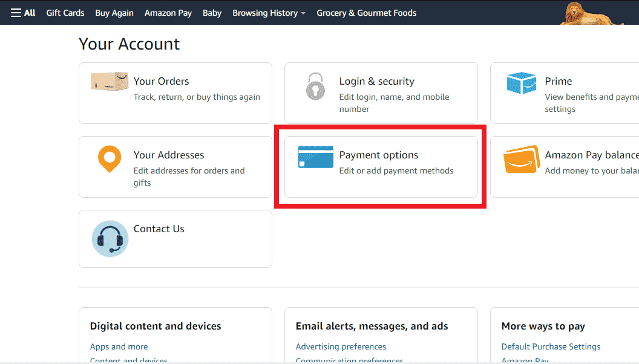The height and width of the screenshot is (364, 639).
Task: Open Amazon Pay in navigation bar
Action: tap(168, 13)
